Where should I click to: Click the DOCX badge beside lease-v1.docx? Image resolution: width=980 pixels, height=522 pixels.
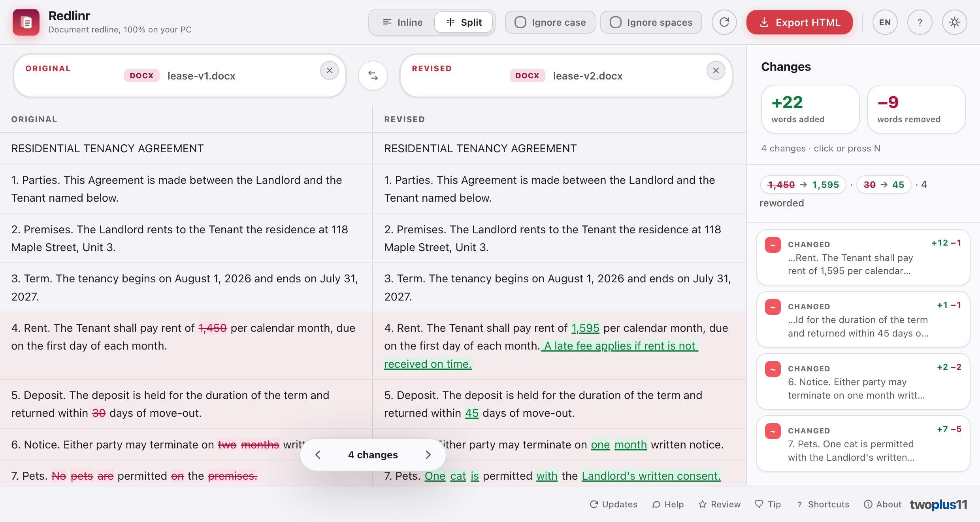[141, 76]
